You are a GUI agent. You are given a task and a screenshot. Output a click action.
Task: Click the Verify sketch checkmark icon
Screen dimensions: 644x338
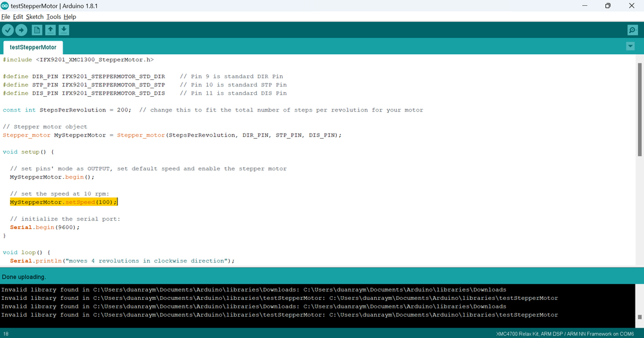[8, 30]
